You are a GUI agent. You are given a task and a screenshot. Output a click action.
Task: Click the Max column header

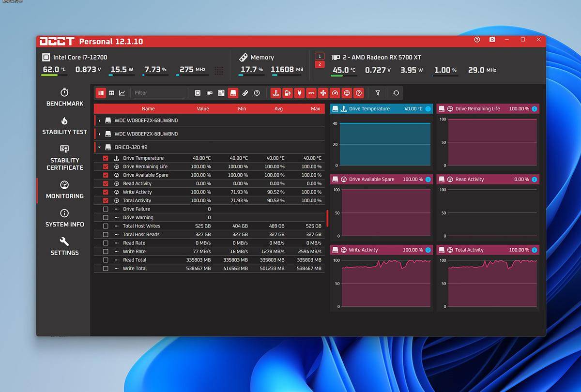coord(315,109)
